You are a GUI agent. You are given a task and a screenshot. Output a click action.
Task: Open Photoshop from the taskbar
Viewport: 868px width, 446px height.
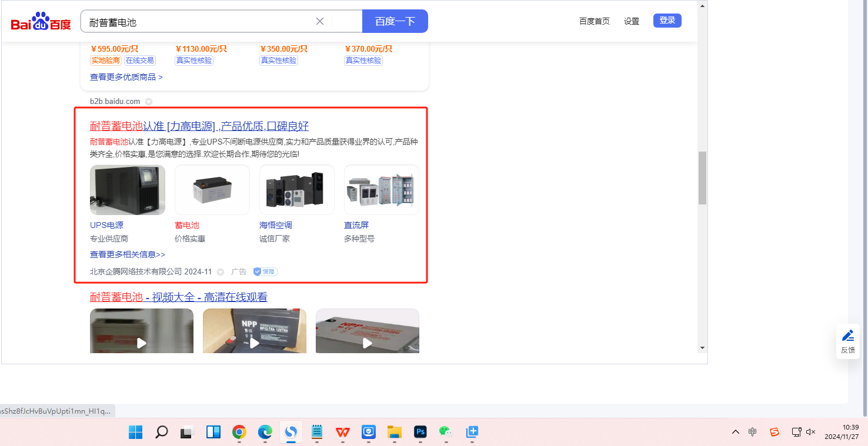pyautogui.click(x=420, y=432)
